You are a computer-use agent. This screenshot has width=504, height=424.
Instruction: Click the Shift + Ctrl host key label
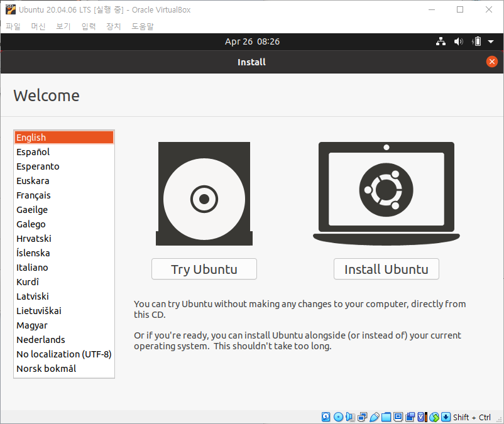pos(471,417)
